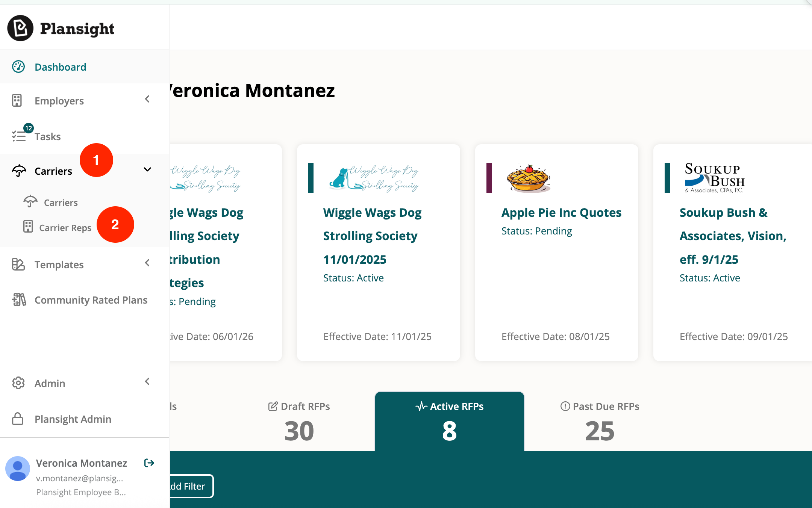Expand the Templates menu chevron
This screenshot has width=812, height=508.
click(147, 263)
